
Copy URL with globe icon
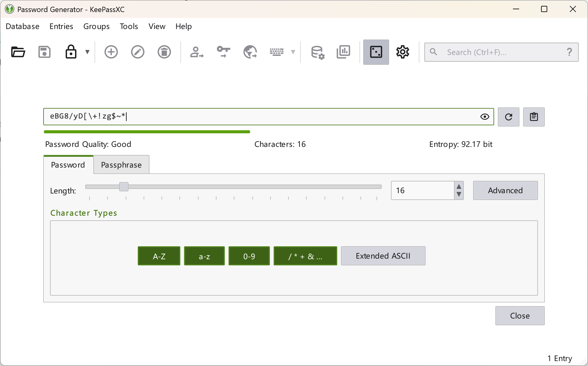point(250,52)
